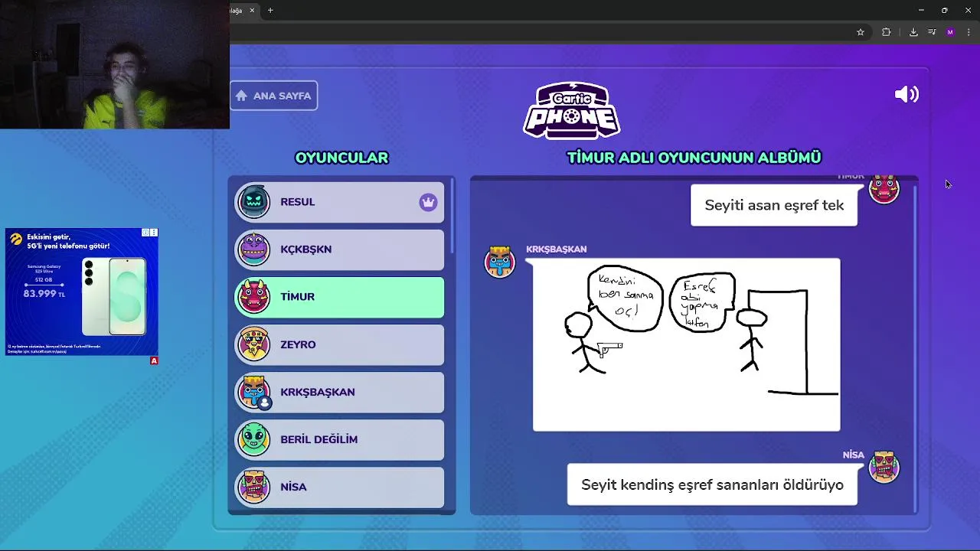This screenshot has height=551, width=980.
Task: Click NİSA's avatar next to her message
Action: coord(884,467)
